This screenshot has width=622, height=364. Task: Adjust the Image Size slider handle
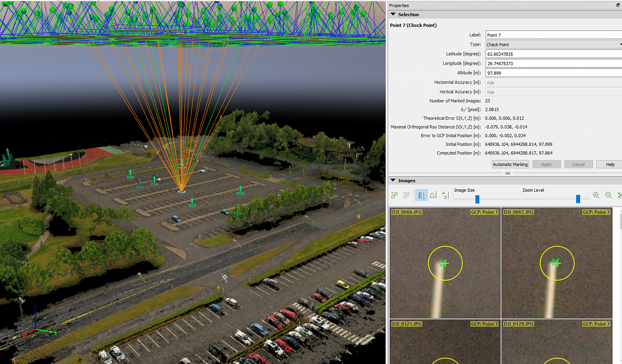(x=477, y=199)
